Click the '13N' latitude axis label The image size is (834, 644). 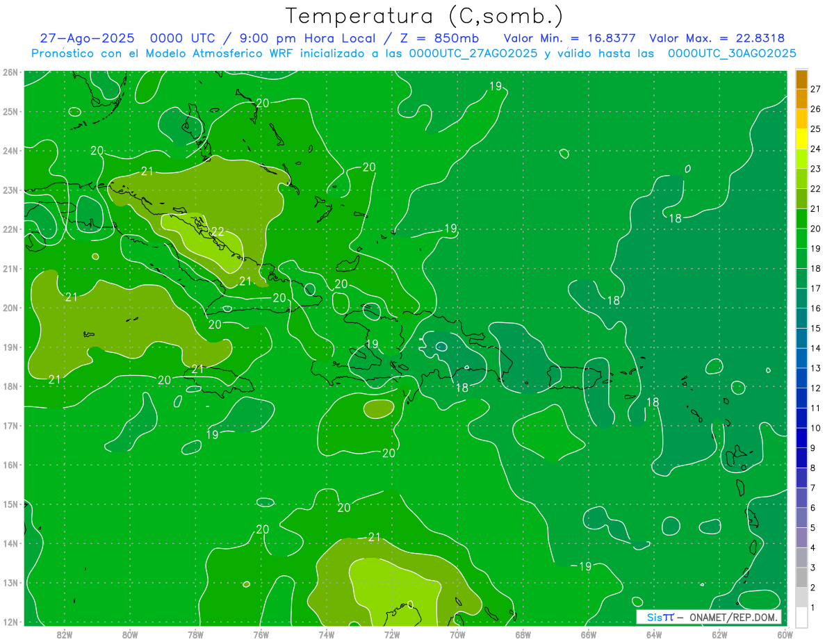tap(10, 582)
